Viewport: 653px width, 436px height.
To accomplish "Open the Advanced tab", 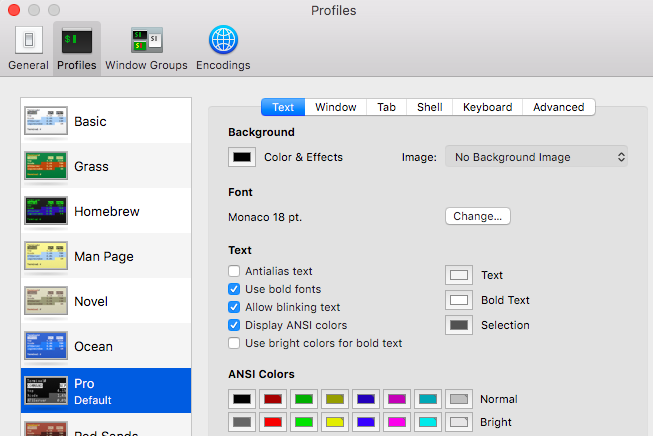I will [x=558, y=107].
